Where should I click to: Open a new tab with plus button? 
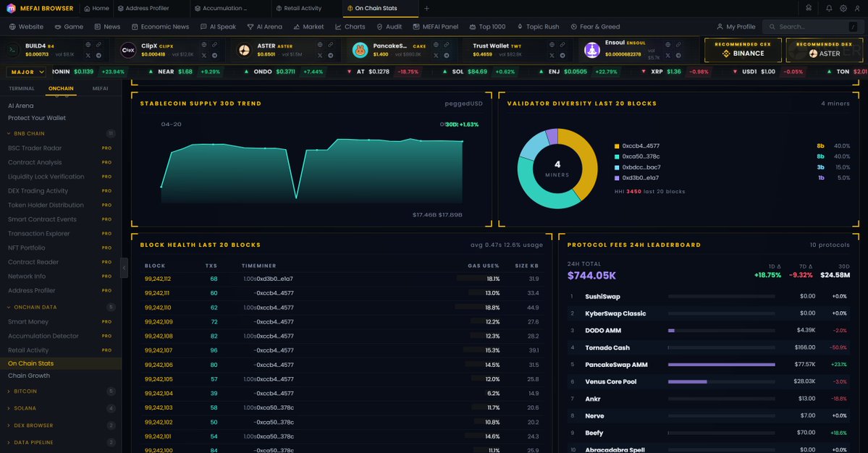click(426, 8)
